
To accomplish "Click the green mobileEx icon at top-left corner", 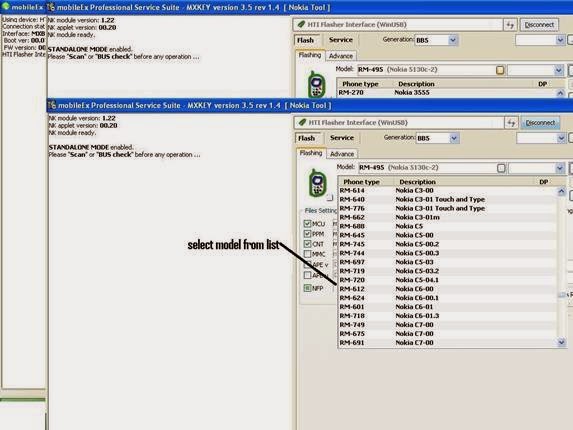I will click(x=5, y=7).
